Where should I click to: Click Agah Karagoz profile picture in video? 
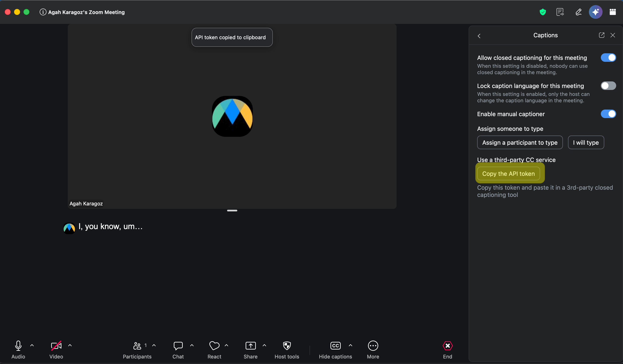tap(232, 116)
